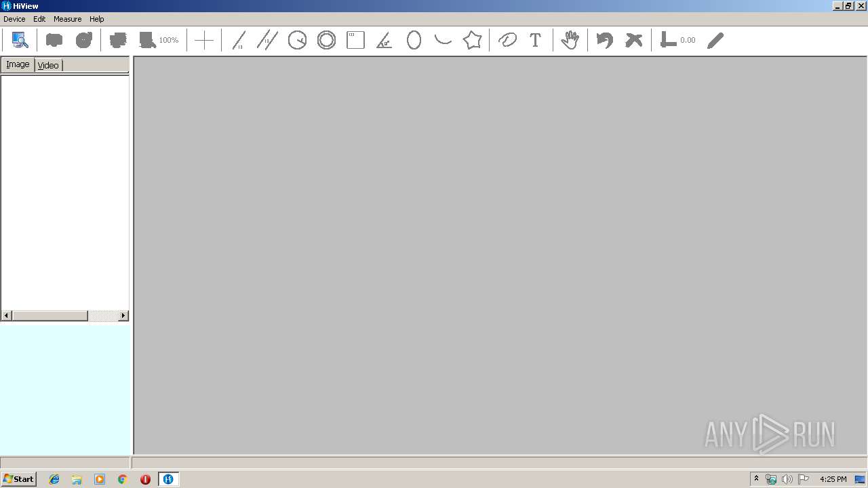Select the crosshair tool
Image resolution: width=868 pixels, height=488 pixels.
tap(204, 41)
